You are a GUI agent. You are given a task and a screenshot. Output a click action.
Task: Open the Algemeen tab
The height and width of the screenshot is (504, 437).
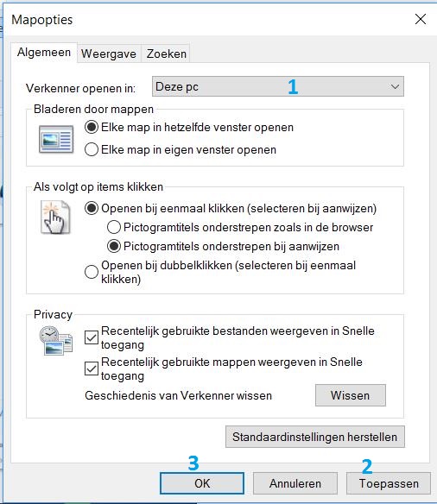click(44, 53)
